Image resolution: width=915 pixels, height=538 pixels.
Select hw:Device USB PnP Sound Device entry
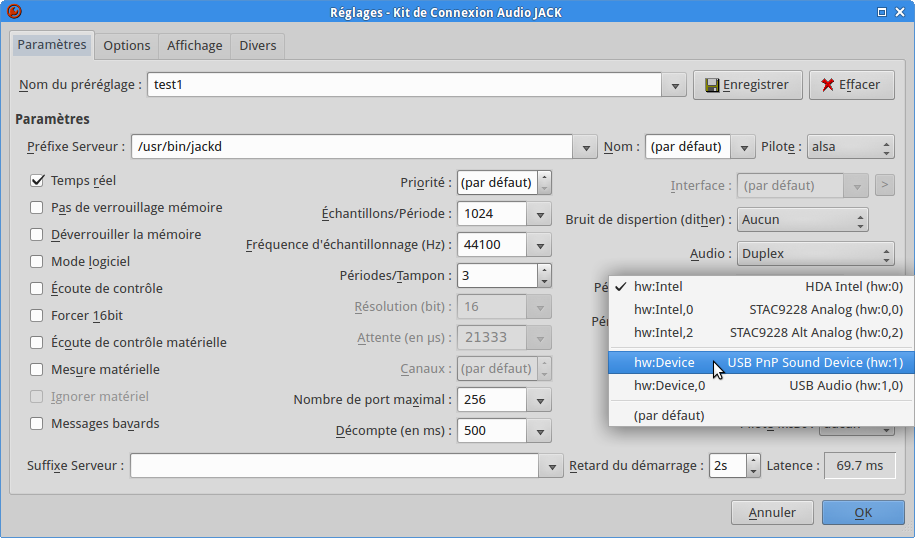point(767,362)
